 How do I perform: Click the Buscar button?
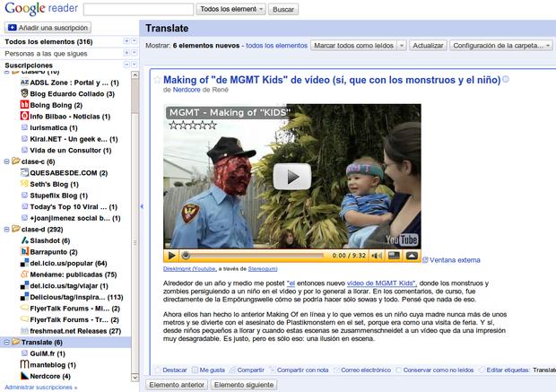point(283,9)
